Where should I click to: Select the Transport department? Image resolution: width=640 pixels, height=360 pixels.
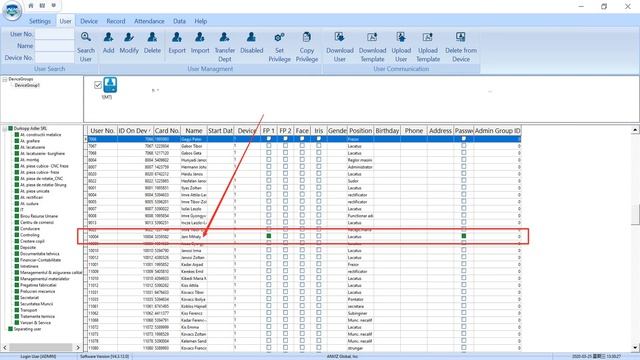[29, 310]
